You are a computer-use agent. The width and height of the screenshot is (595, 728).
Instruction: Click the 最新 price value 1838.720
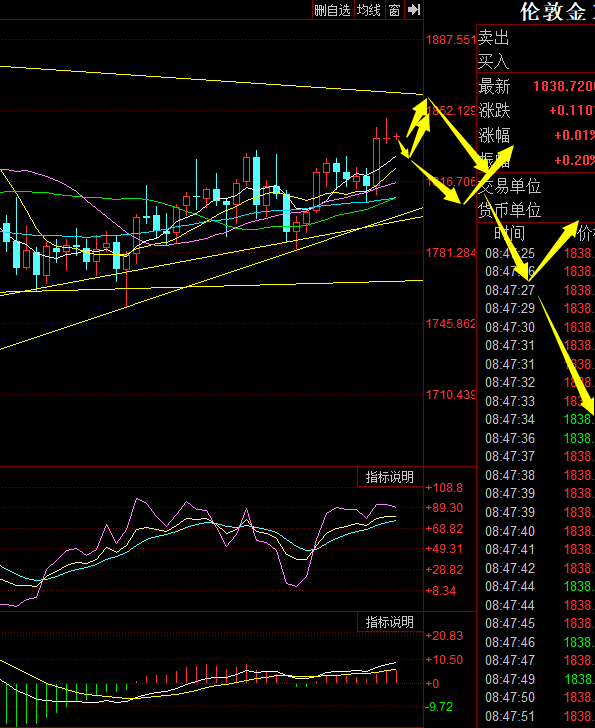point(564,86)
